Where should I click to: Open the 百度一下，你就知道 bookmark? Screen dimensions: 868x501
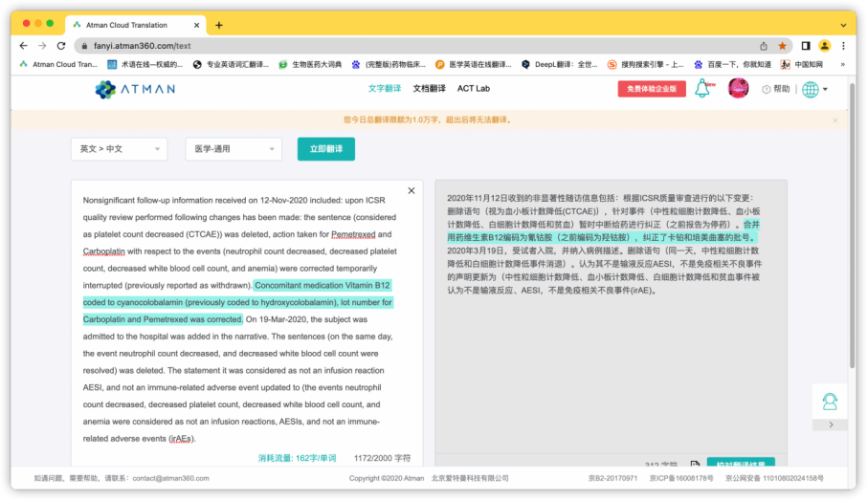732,64
